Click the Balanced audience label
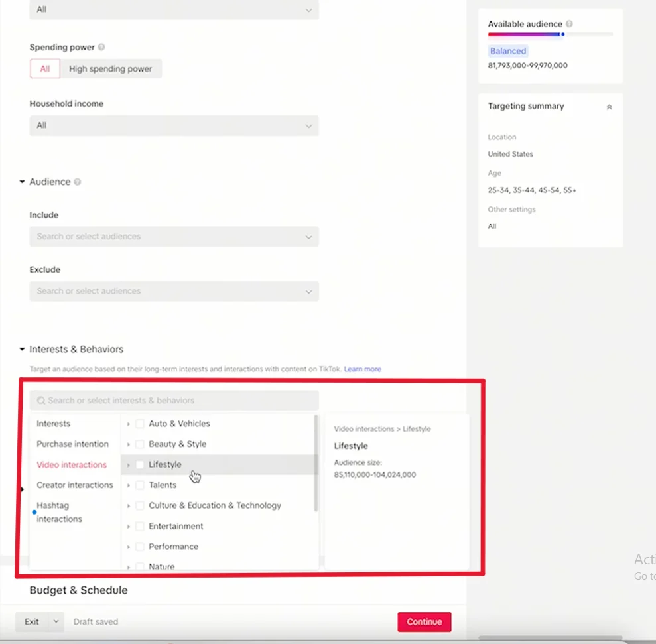The image size is (656, 644). click(x=508, y=51)
